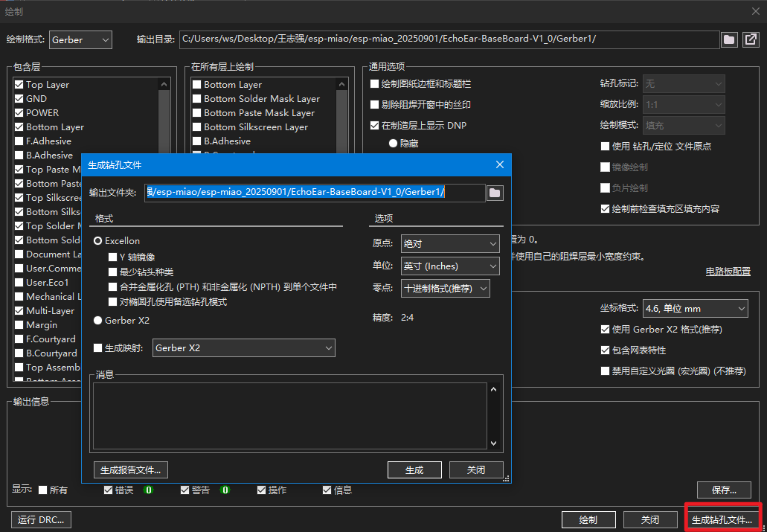Click open-in-external-window icon beside output directory
The height and width of the screenshot is (532, 767).
click(x=751, y=39)
